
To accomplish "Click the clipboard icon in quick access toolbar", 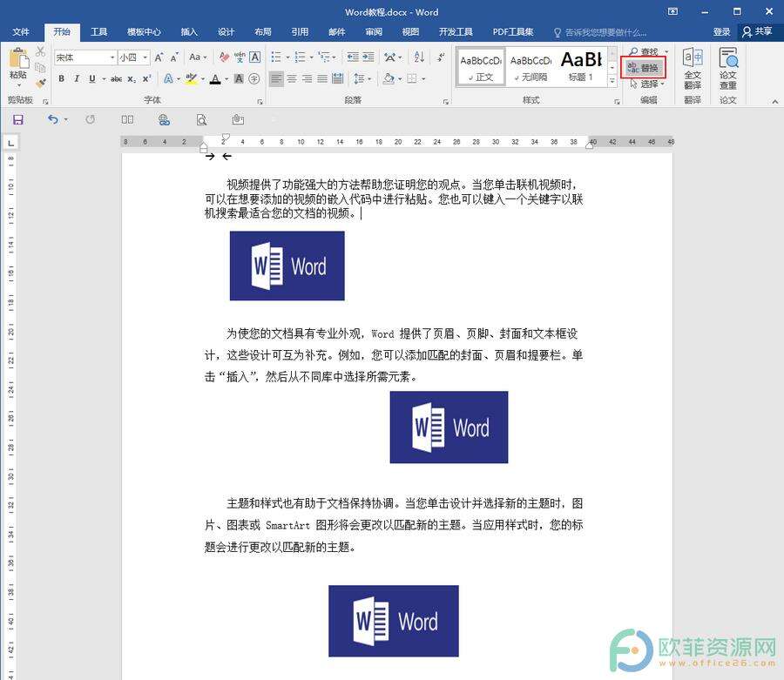I will coord(238,120).
